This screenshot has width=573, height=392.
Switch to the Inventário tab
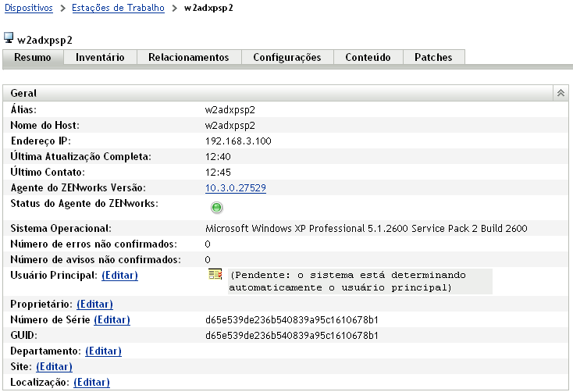click(x=100, y=58)
